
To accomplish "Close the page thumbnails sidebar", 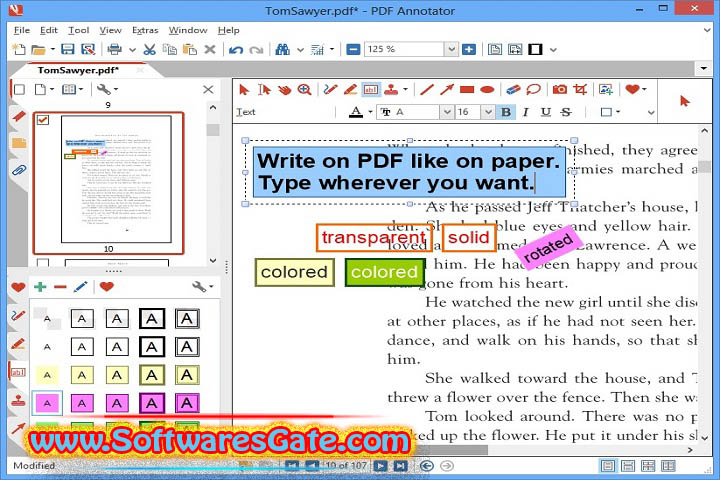I will click(208, 90).
